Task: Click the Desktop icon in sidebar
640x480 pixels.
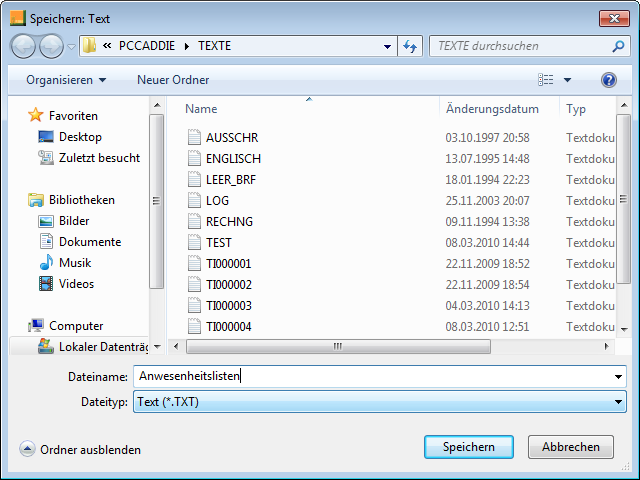Action: coord(46,137)
